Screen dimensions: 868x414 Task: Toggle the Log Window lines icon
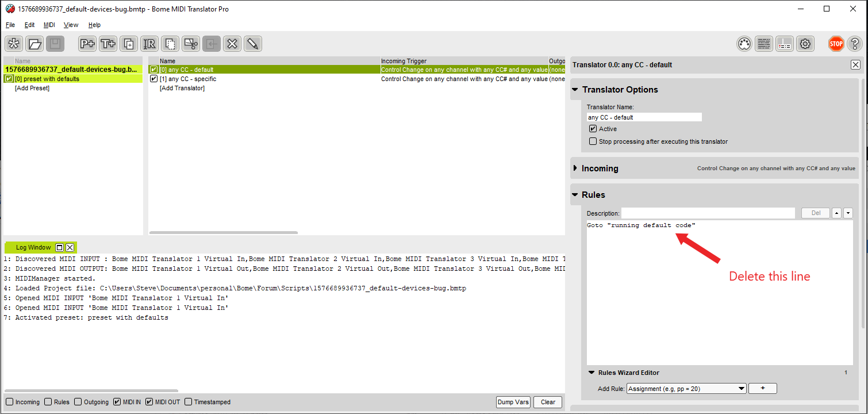[764, 43]
